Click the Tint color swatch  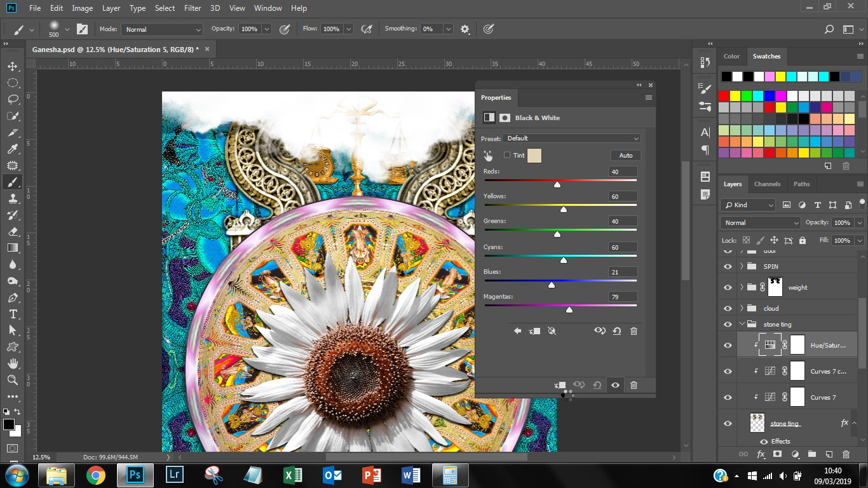point(534,155)
